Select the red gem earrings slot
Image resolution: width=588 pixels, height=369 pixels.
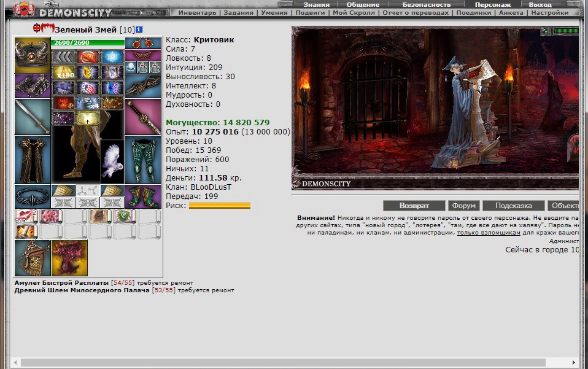(x=143, y=43)
